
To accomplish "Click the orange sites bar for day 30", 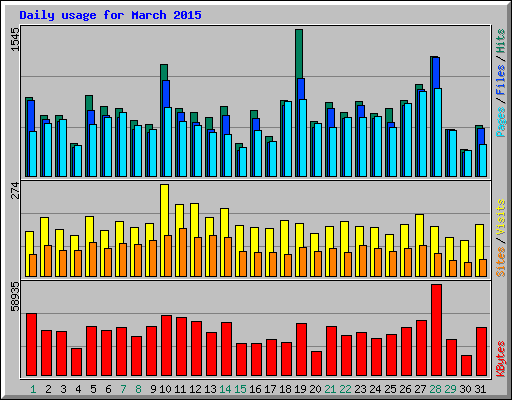I will [468, 269].
